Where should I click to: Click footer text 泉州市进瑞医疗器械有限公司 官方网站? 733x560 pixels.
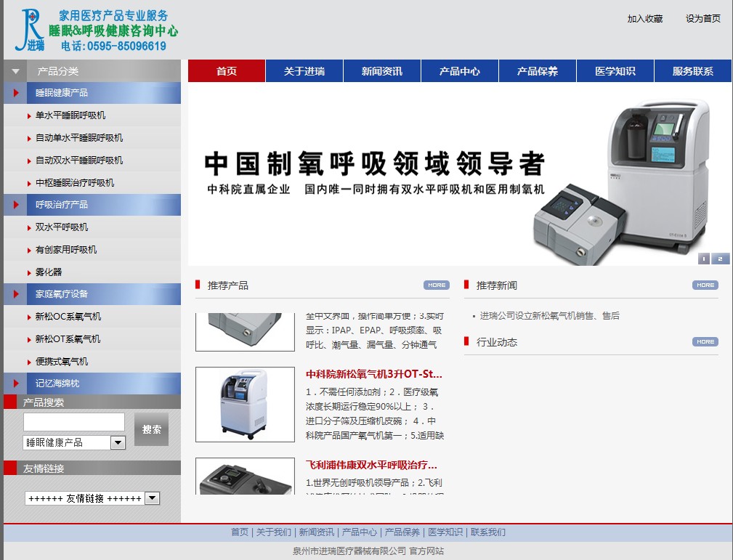point(368,551)
